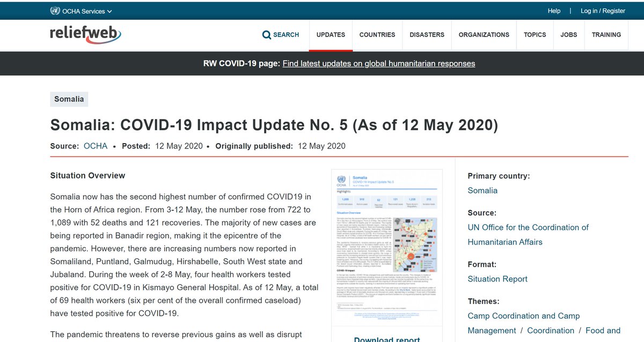Click the Somalia country tag
This screenshot has width=644, height=342.
69,99
